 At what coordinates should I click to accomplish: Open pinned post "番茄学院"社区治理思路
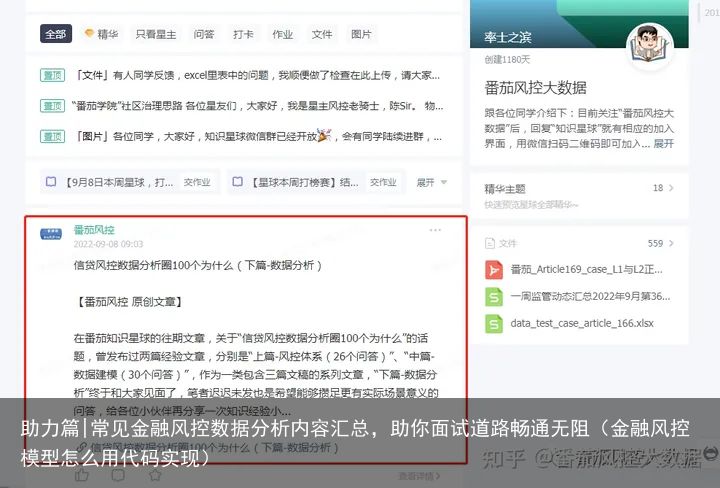257,106
